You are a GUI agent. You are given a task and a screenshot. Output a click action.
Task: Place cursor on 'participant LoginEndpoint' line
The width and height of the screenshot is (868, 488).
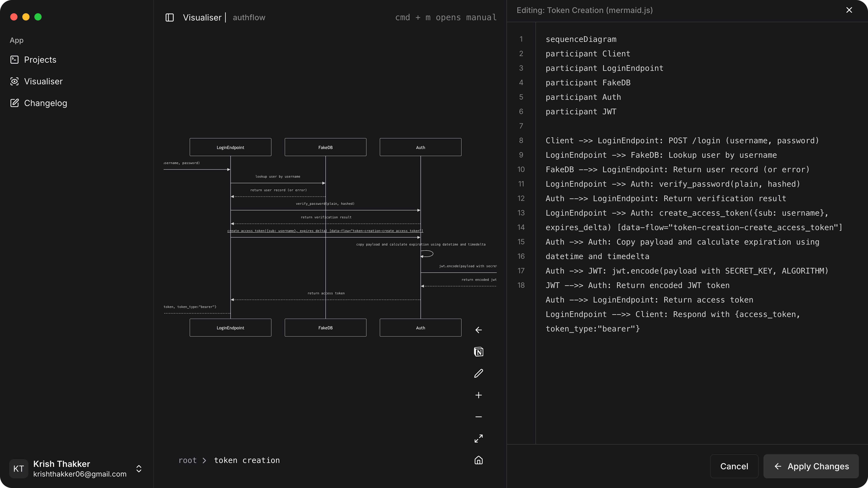604,68
